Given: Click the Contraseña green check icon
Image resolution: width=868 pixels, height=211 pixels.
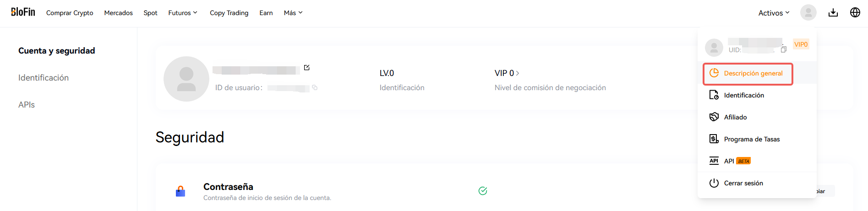Looking at the screenshot, I should pyautogui.click(x=483, y=191).
